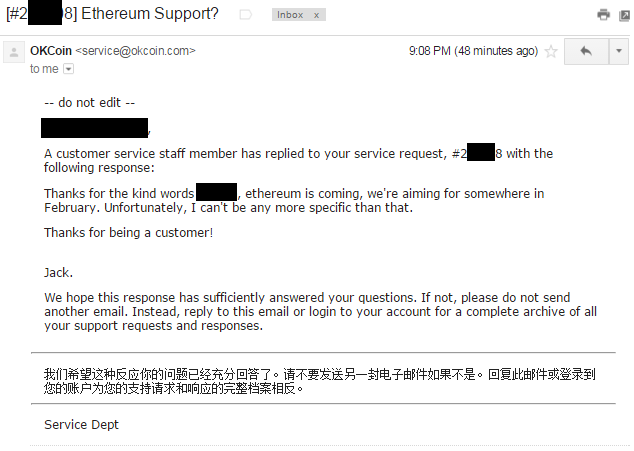Click the sender avatar icon

click(14, 52)
